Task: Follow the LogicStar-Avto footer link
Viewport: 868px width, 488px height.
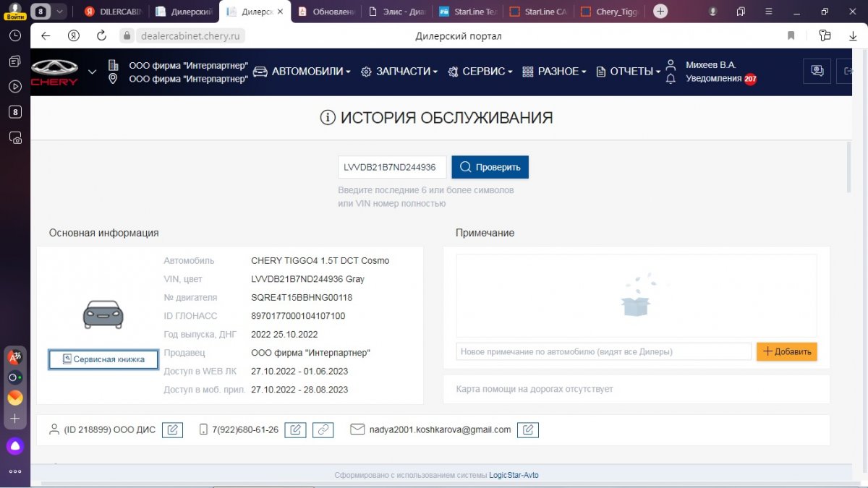Action: [514, 475]
